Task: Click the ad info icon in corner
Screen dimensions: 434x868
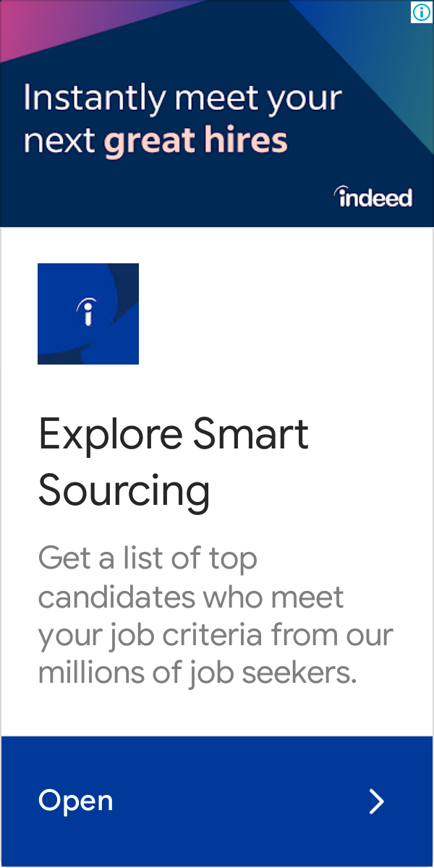Action: point(422,12)
